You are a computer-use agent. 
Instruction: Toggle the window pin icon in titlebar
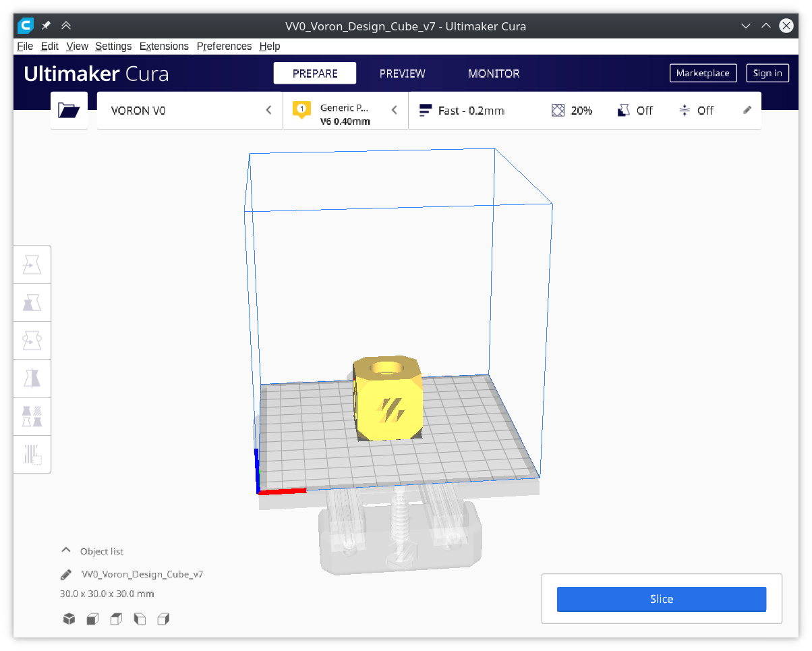point(46,26)
